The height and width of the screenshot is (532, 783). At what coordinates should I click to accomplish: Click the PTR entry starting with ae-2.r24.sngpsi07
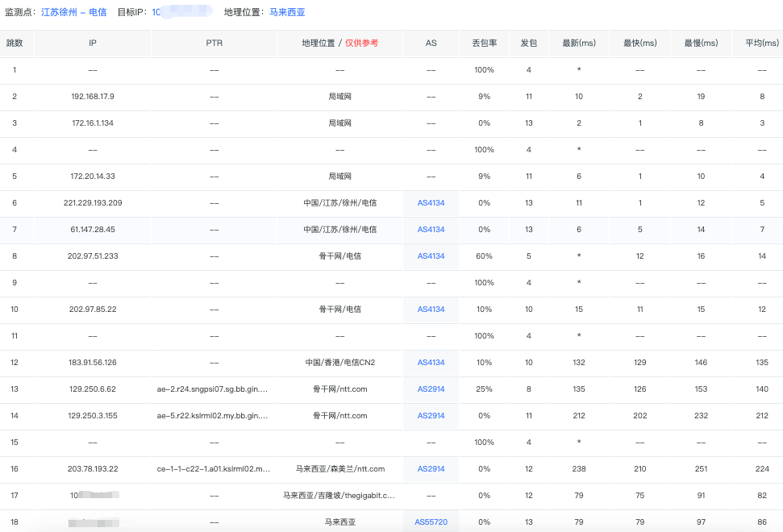click(x=212, y=389)
